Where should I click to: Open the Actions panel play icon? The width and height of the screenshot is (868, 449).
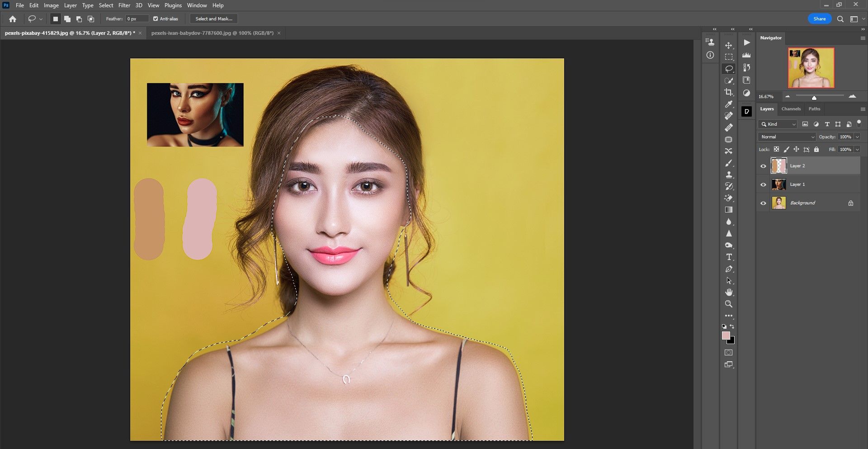[746, 43]
